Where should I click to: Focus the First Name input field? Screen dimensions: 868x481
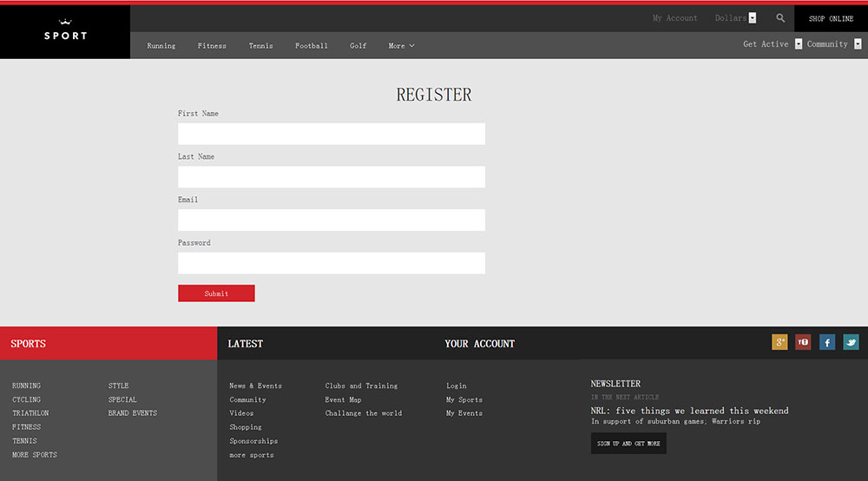(331, 134)
